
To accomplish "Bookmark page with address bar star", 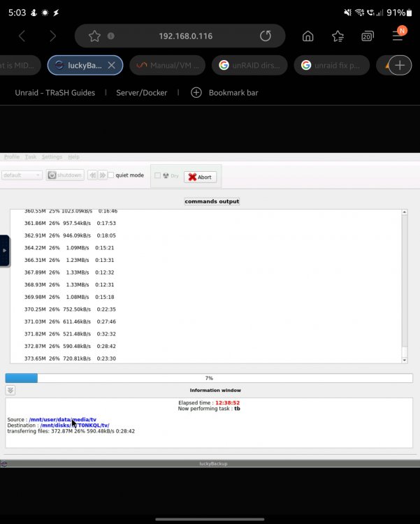I will coord(94,36).
